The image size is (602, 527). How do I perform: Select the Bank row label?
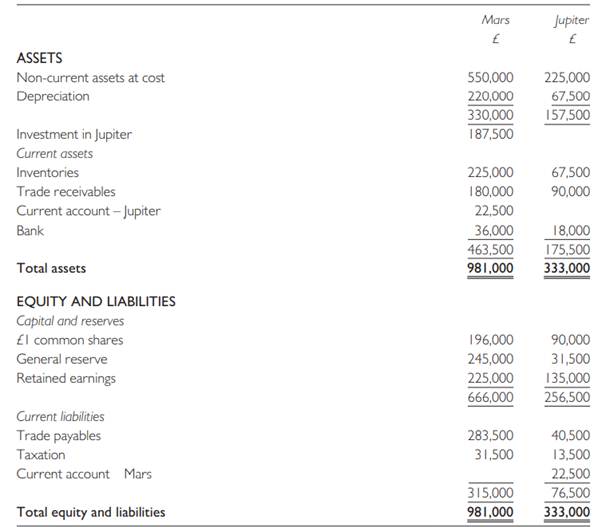pos(31,230)
